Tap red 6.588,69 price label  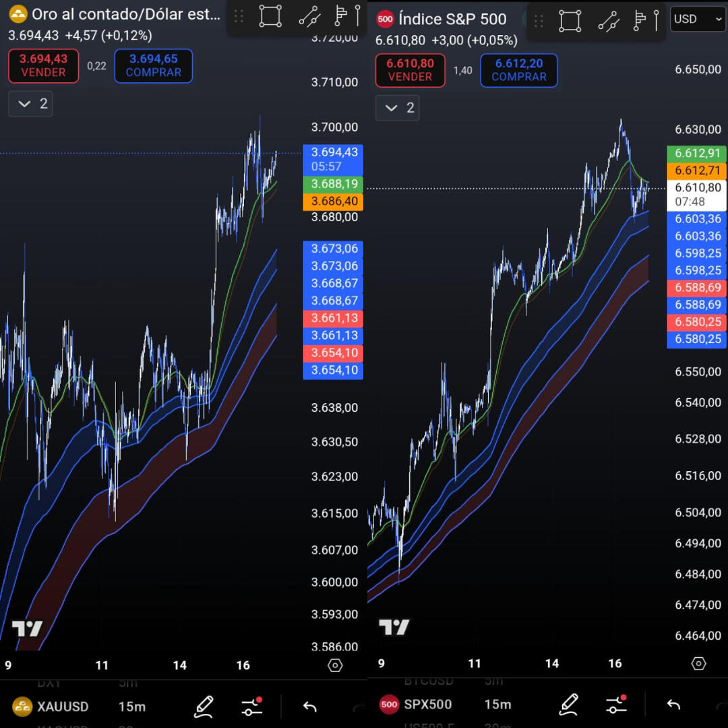[x=697, y=288]
